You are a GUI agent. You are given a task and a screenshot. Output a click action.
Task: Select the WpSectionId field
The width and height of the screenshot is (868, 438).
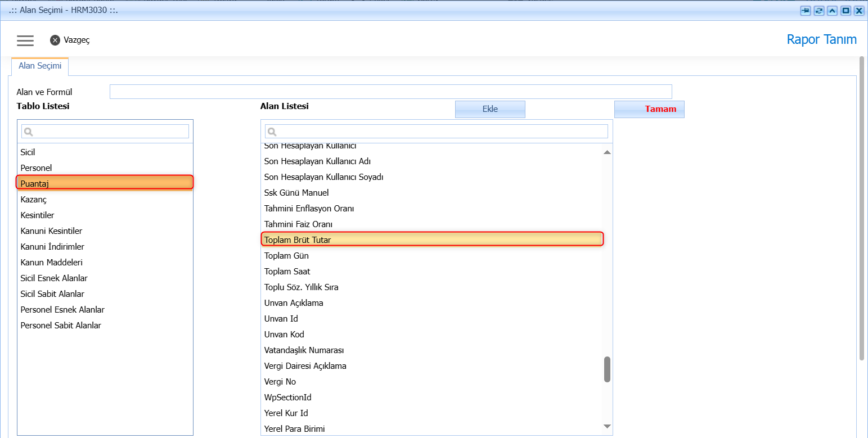(432, 398)
